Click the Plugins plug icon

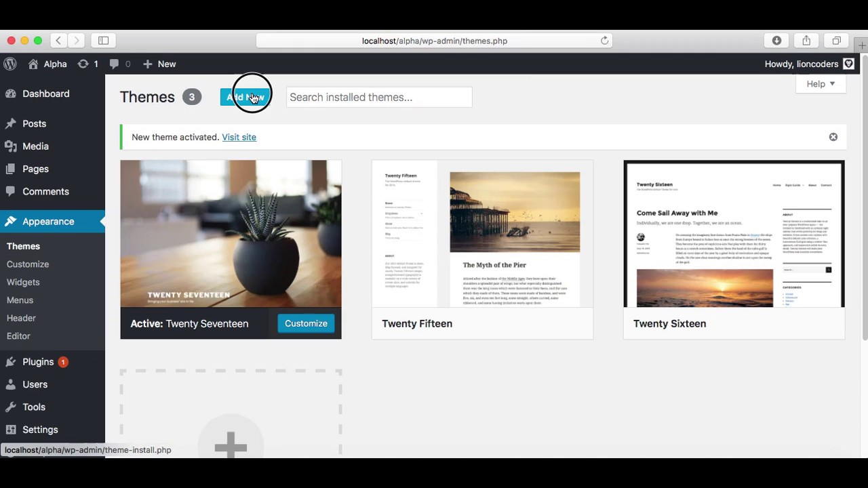click(11, 362)
